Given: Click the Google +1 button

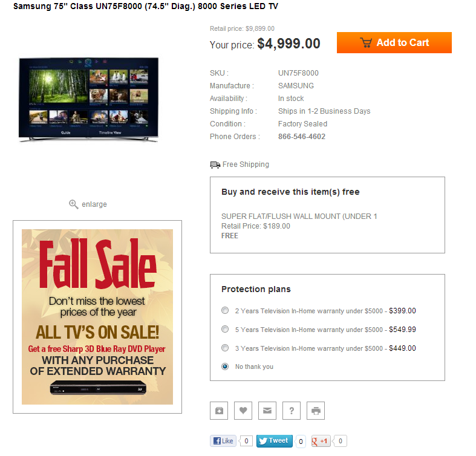Looking at the screenshot, I should click(321, 441).
